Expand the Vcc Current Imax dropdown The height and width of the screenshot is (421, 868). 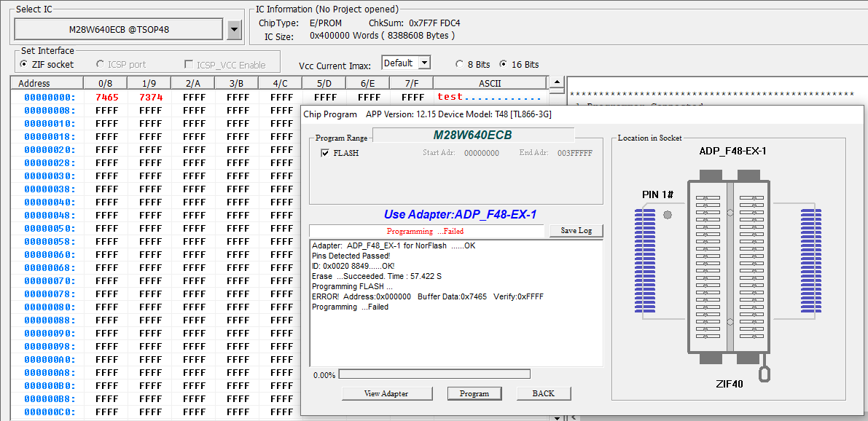click(423, 63)
